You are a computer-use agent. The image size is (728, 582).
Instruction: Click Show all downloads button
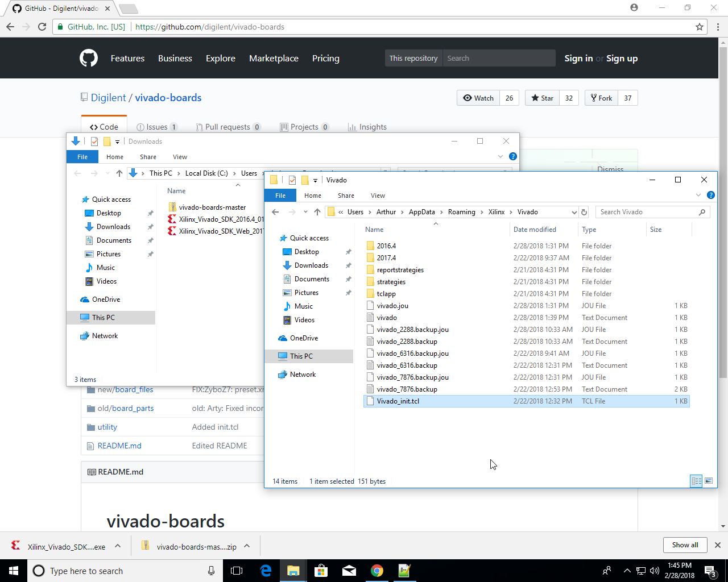tap(685, 545)
